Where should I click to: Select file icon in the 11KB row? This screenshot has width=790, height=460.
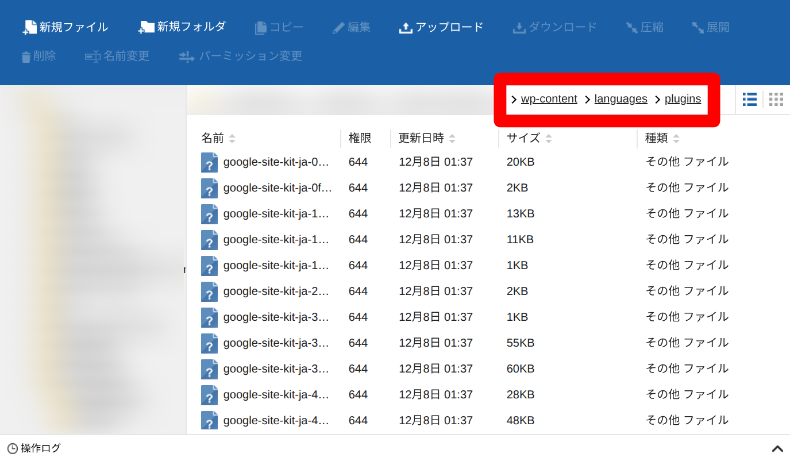coord(209,240)
